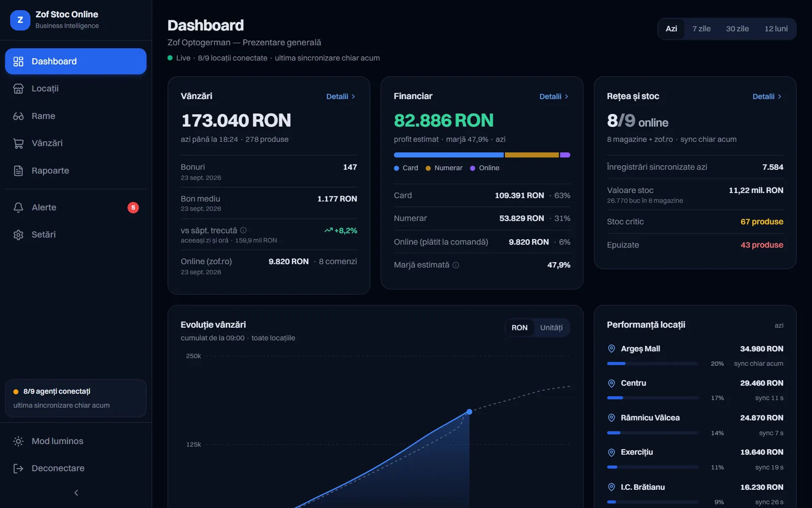Switch the chart to RON view
Image resolution: width=812 pixels, height=508 pixels.
point(519,328)
